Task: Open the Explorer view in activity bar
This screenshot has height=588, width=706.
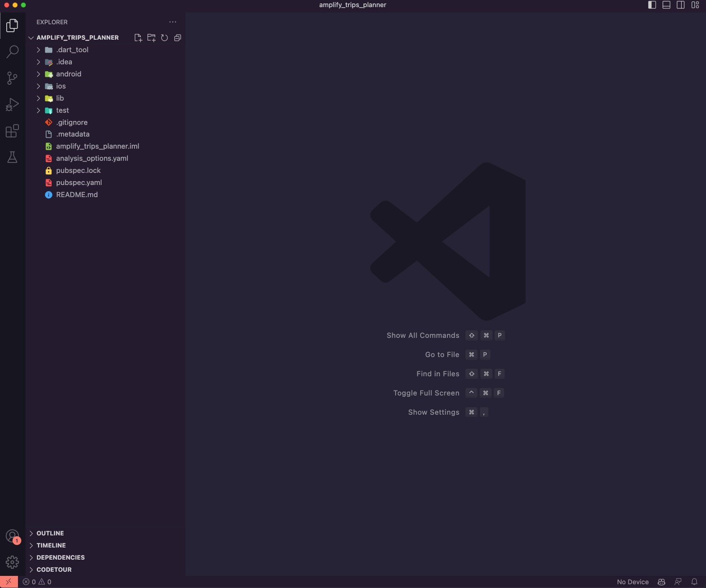Action: (12, 25)
